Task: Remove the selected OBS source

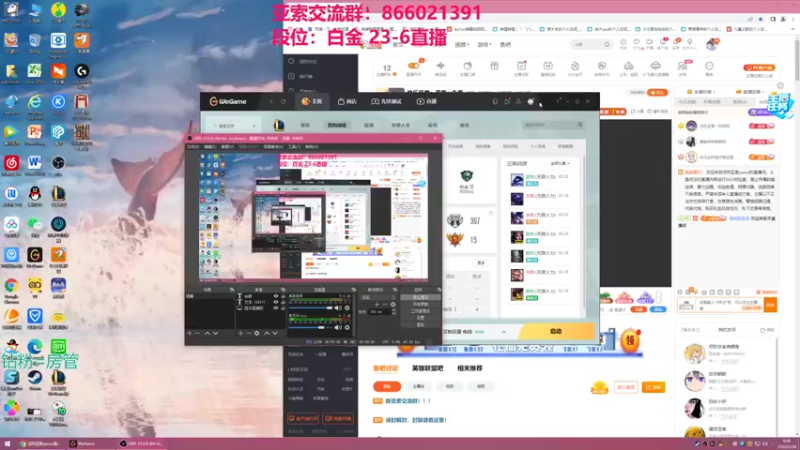Action: coord(248,333)
